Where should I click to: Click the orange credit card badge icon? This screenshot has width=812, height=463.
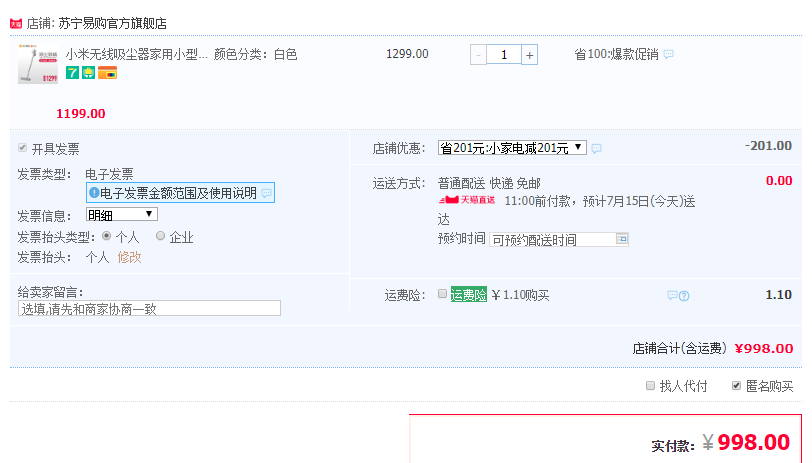[108, 73]
